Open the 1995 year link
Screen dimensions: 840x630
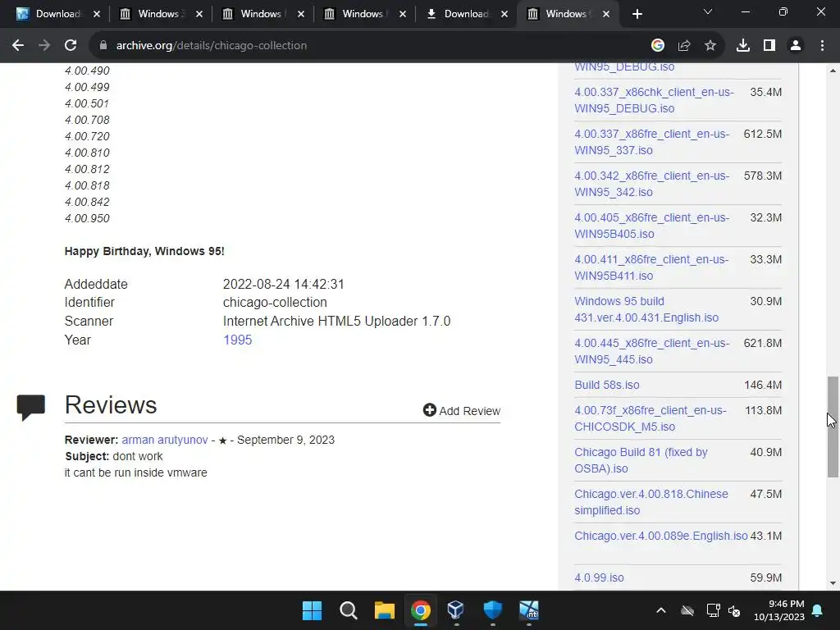pyautogui.click(x=237, y=340)
